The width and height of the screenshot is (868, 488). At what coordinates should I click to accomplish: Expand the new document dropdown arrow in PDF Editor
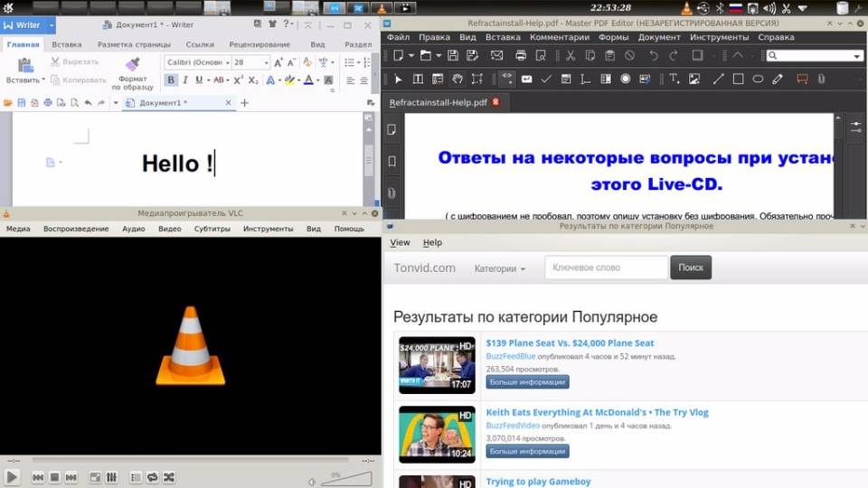click(x=411, y=56)
